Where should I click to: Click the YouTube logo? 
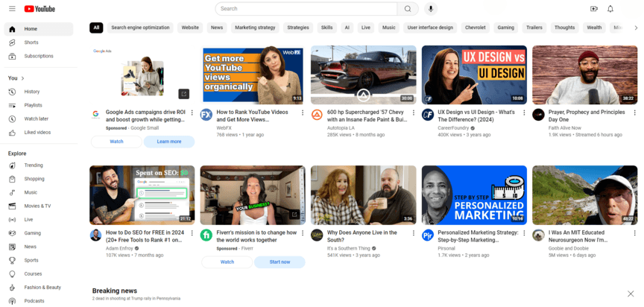(40, 9)
